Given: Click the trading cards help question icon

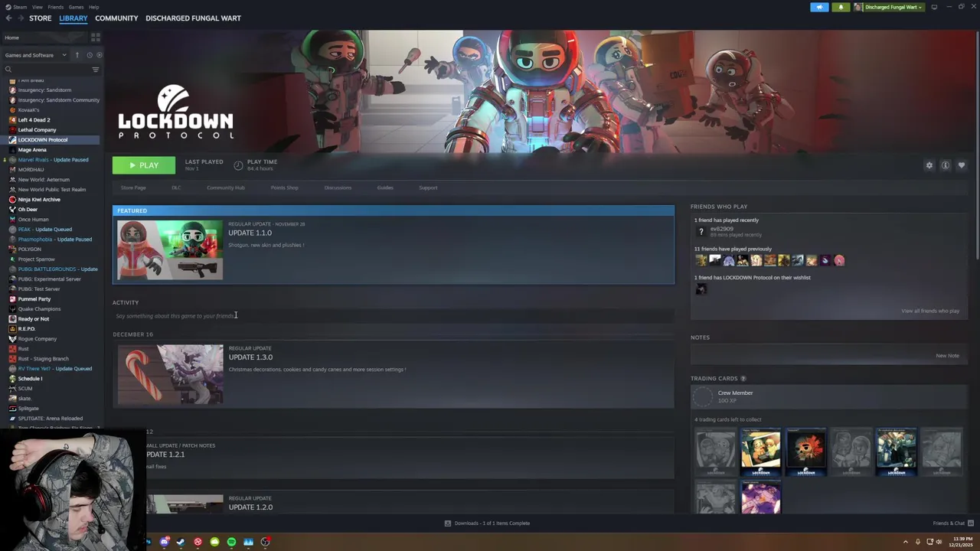Looking at the screenshot, I should pyautogui.click(x=743, y=378).
